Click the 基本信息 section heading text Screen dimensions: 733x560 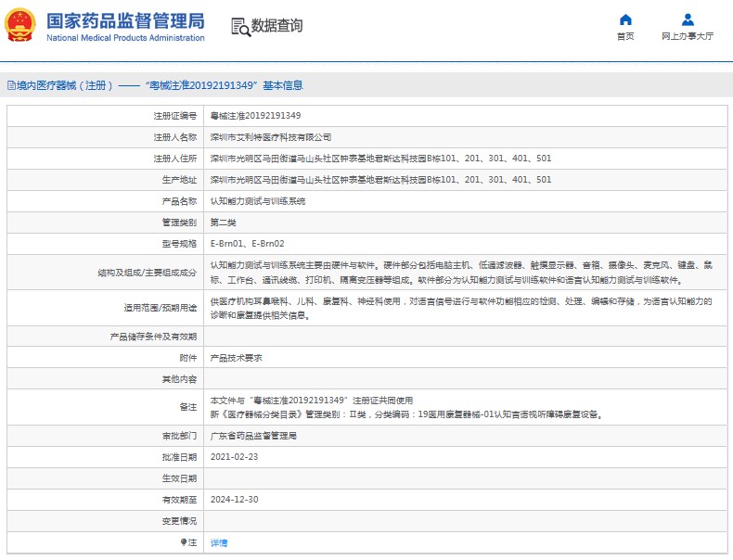point(282,85)
